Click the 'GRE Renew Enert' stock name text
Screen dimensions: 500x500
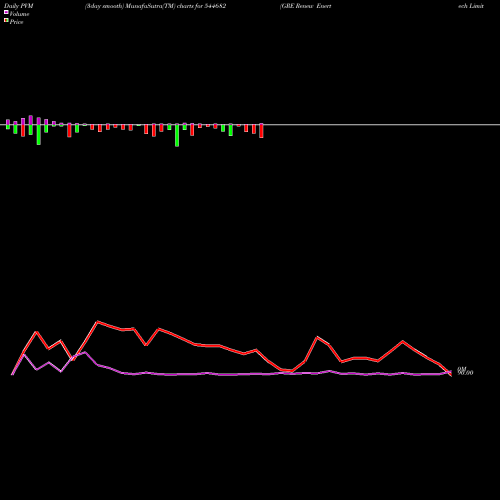306,6
